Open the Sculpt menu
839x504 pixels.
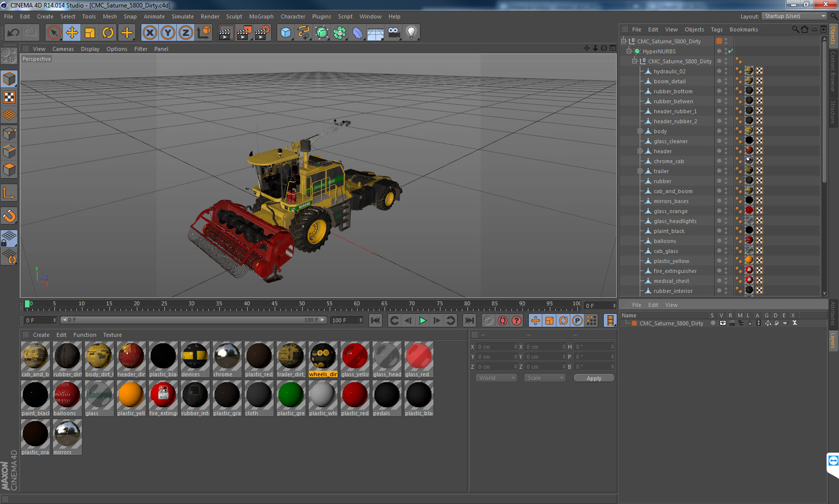pyautogui.click(x=234, y=16)
